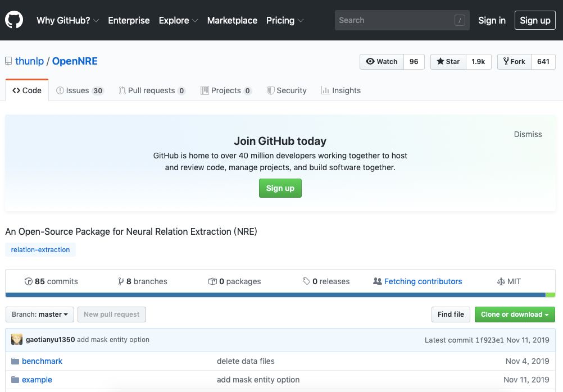Click the branches git icon
Screen dimensions: 563x392
tap(121, 281)
